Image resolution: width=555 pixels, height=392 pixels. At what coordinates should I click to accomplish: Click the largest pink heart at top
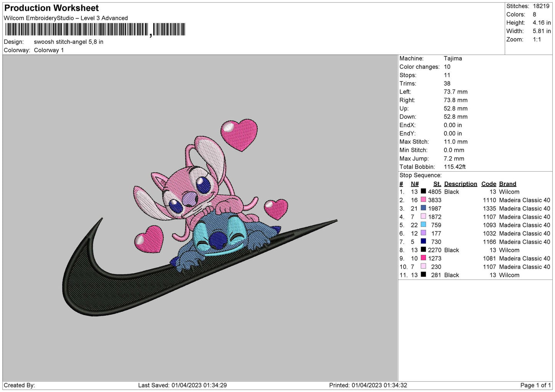[239, 134]
